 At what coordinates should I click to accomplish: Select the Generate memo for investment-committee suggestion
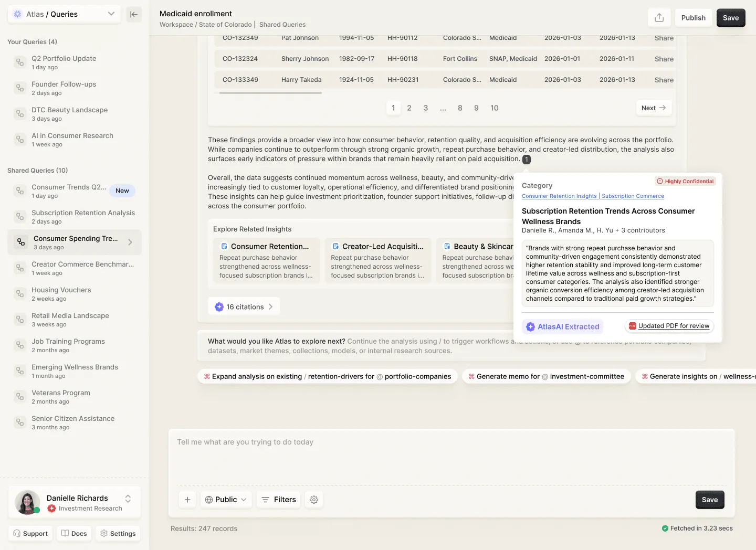coord(546,376)
